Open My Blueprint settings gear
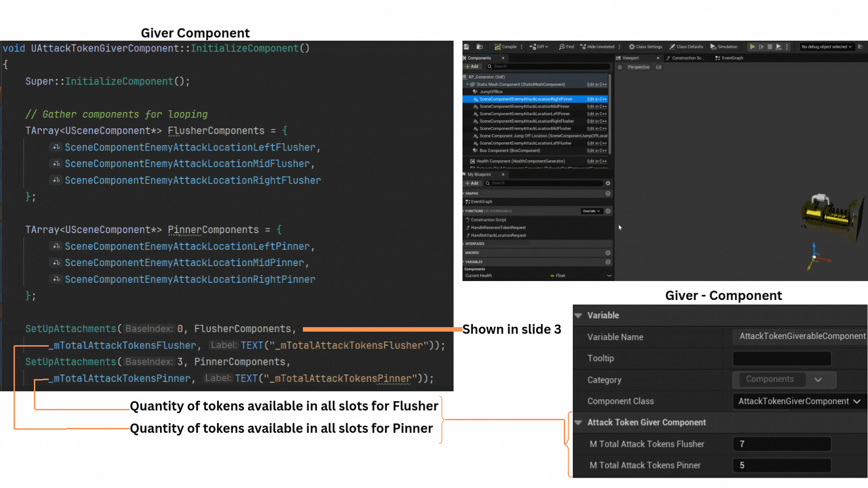Screen dimensions: 868x488 pyautogui.click(x=608, y=183)
